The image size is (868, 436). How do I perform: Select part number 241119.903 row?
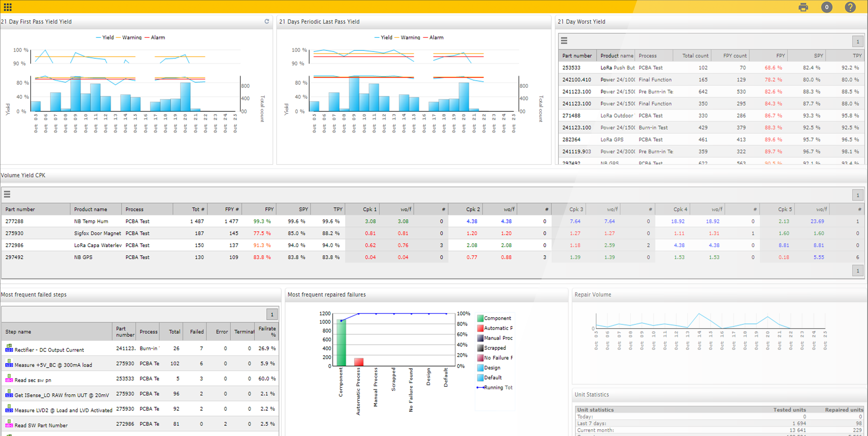coord(711,151)
